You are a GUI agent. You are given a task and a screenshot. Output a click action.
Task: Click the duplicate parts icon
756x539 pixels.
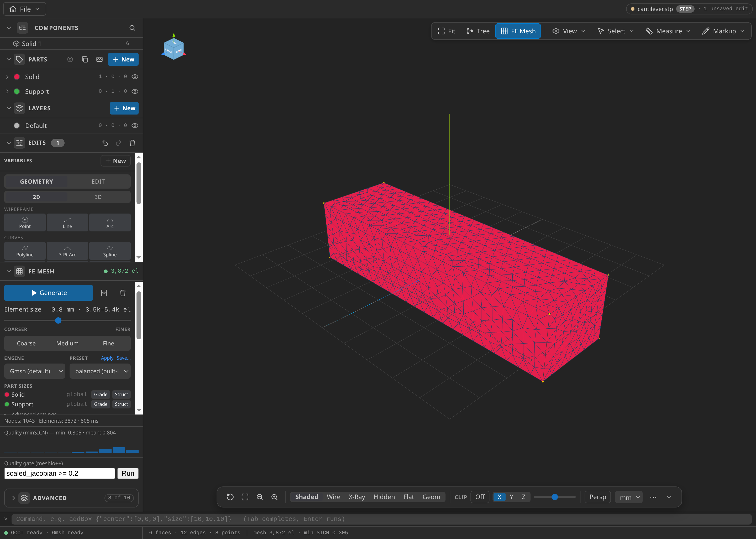(85, 59)
